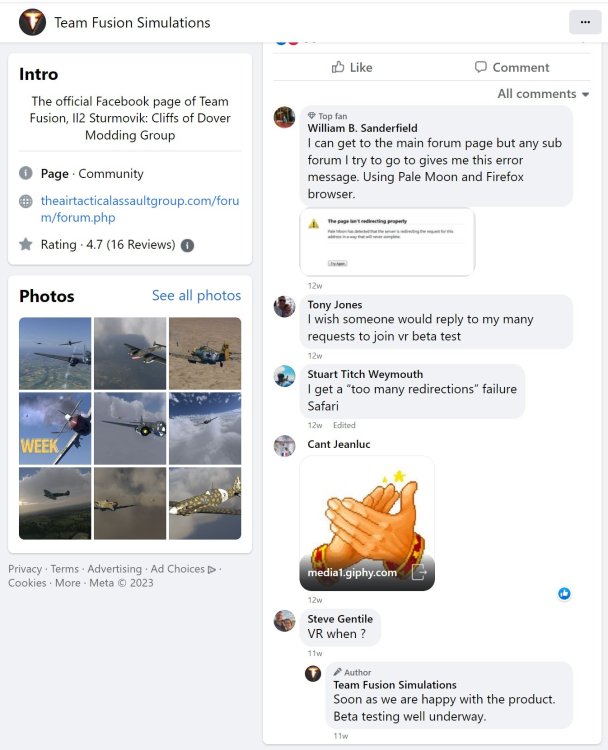Open the giphy external link icon
Image resolution: width=608 pixels, height=750 pixels.
pyautogui.click(x=419, y=572)
